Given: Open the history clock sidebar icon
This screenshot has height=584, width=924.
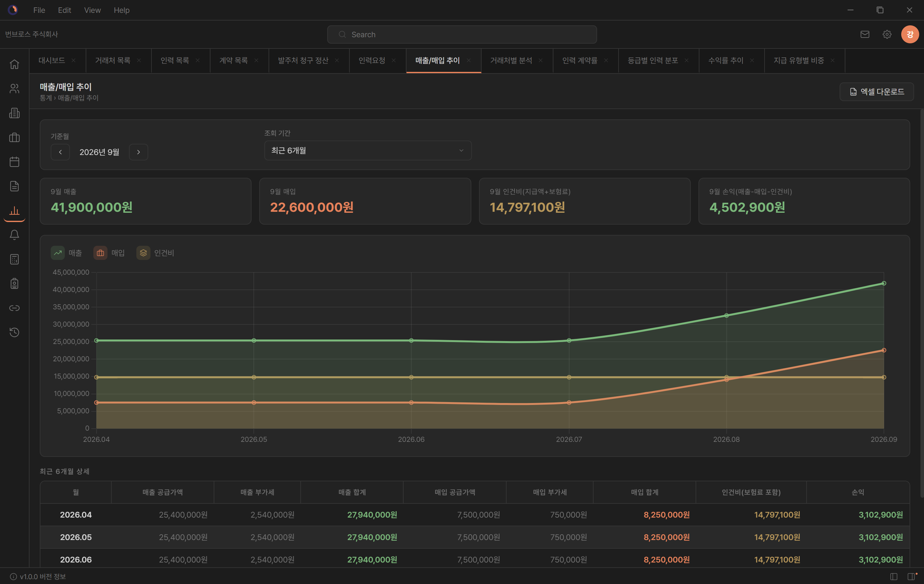Looking at the screenshot, I should coord(14,332).
